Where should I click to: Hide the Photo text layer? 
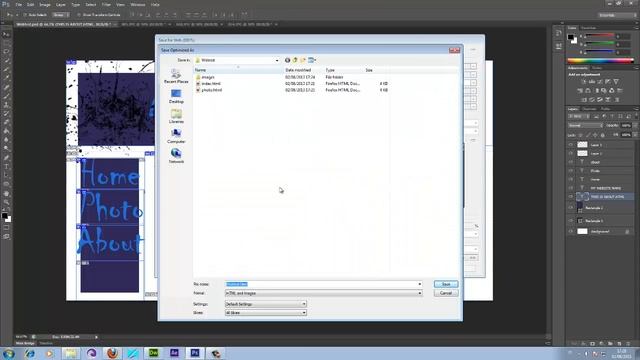[571, 171]
